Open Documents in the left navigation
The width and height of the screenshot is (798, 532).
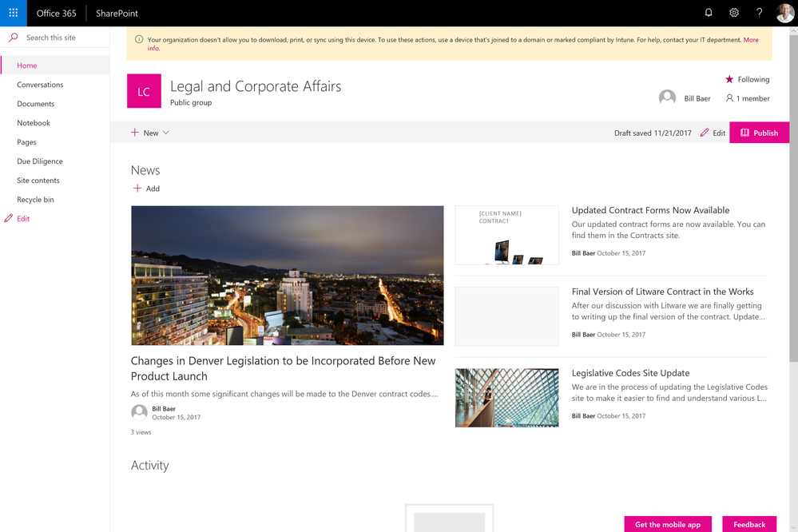click(x=36, y=103)
